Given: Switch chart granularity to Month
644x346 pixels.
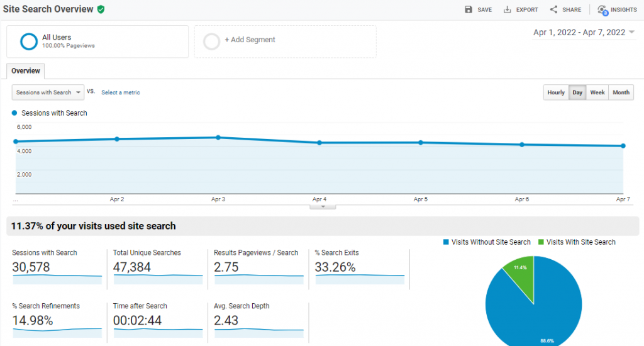Looking at the screenshot, I should point(621,92).
